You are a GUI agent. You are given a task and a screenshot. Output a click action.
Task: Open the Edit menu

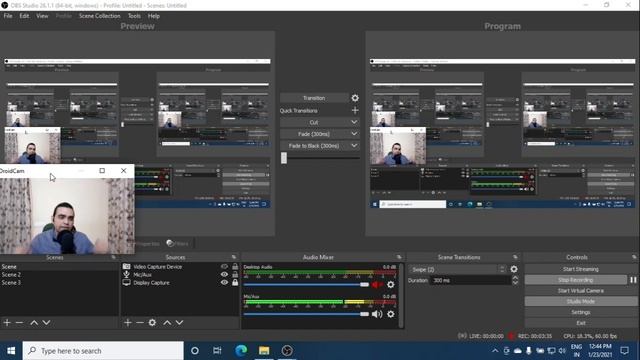coord(24,16)
